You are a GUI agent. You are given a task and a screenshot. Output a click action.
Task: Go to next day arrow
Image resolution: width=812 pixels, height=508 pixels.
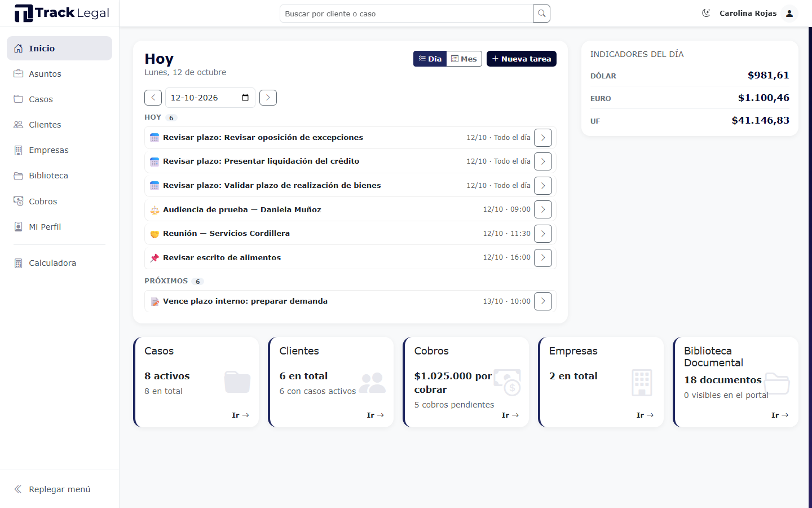[x=268, y=98]
